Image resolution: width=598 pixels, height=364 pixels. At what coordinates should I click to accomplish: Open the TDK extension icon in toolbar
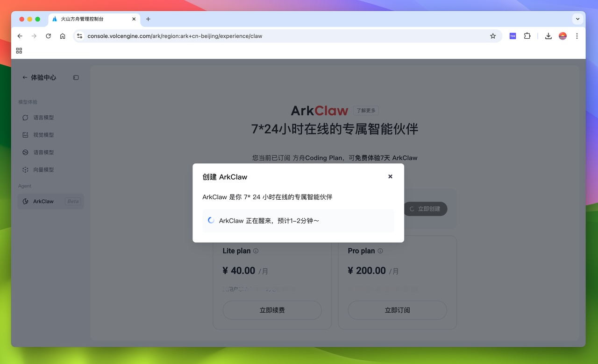(x=513, y=35)
